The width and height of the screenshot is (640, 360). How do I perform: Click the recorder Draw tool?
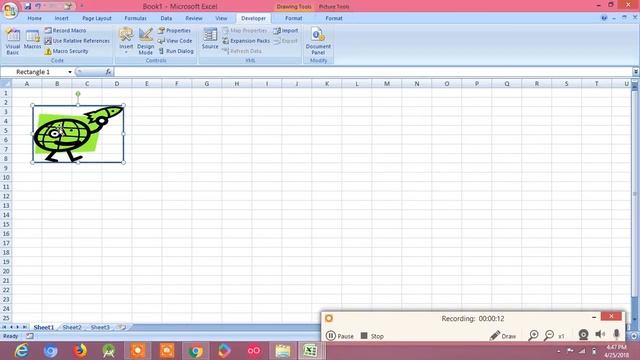click(x=503, y=336)
